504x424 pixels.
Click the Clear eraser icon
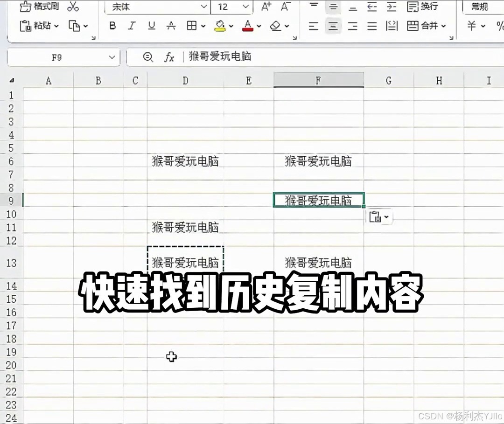(x=275, y=26)
